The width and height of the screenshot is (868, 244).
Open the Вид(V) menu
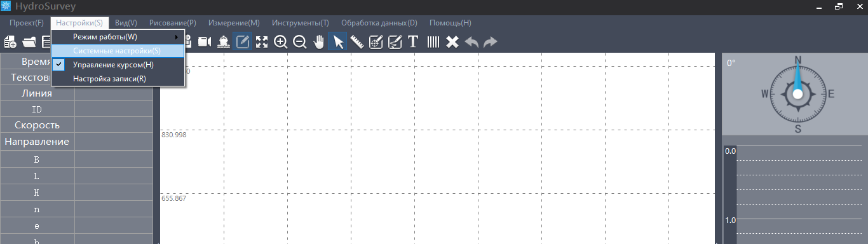pyautogui.click(x=126, y=22)
